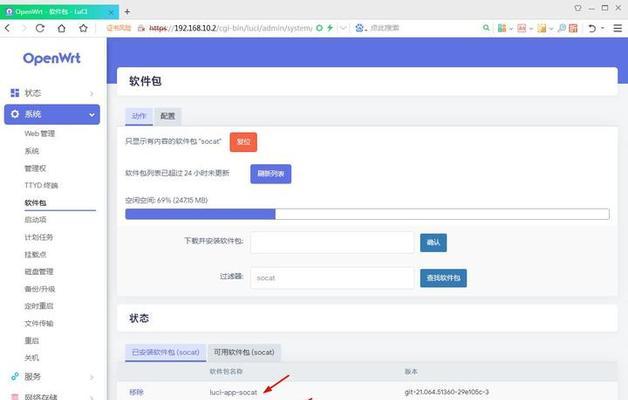
Task: Open 重启 in sidebar
Action: (32, 341)
